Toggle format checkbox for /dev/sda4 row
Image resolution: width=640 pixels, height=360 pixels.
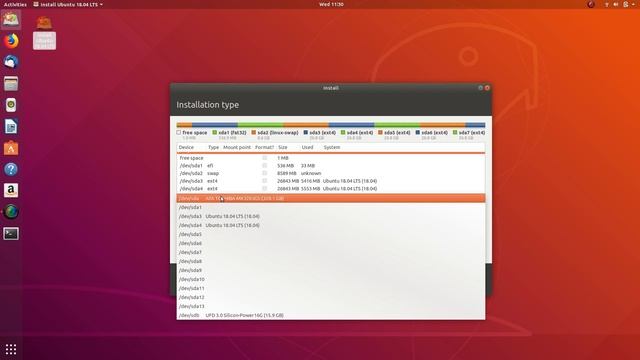[x=264, y=189]
